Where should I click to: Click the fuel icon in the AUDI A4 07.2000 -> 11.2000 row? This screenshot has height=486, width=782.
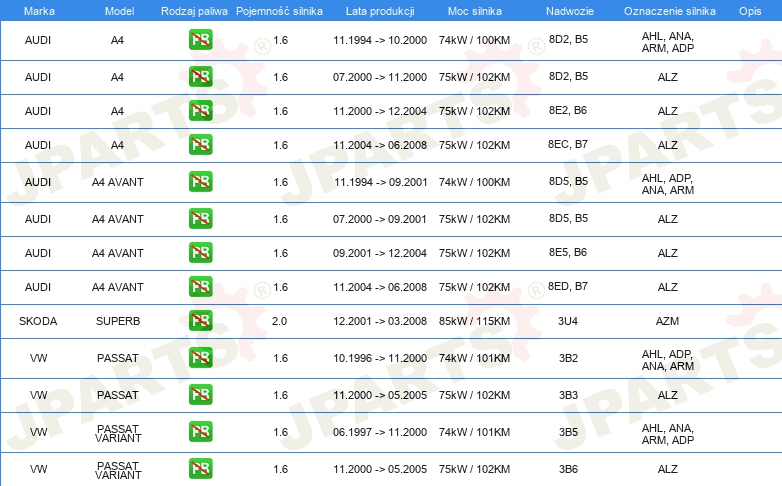pyautogui.click(x=200, y=76)
